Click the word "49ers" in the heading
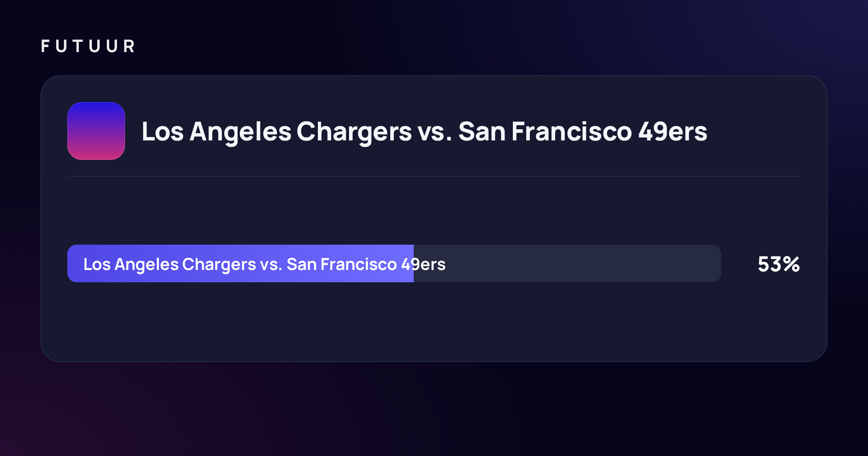Screen dimensions: 868x456 click(673, 132)
